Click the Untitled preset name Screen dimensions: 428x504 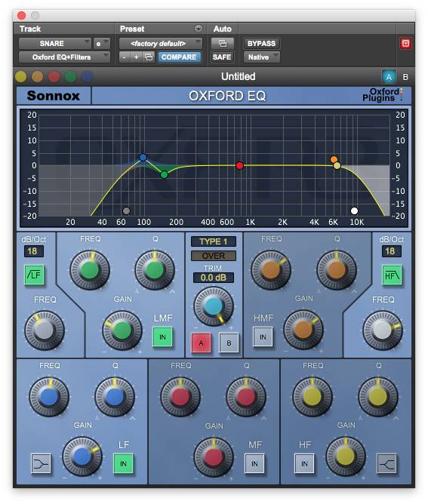pyautogui.click(x=238, y=76)
